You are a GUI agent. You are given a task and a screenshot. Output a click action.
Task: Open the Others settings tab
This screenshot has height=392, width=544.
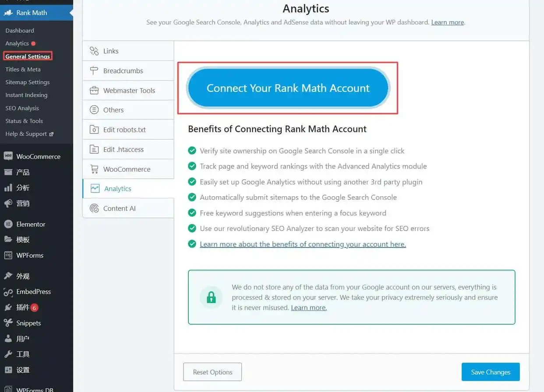coord(113,110)
